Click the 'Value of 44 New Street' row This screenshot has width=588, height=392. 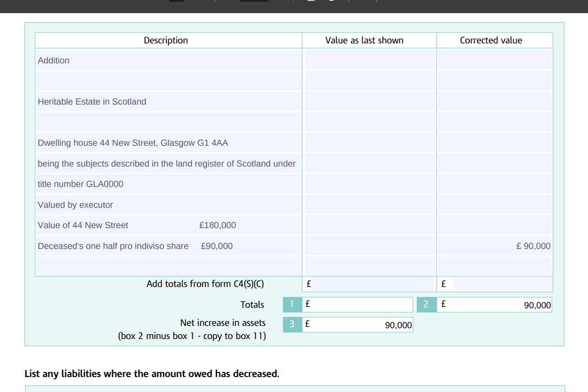coord(168,225)
